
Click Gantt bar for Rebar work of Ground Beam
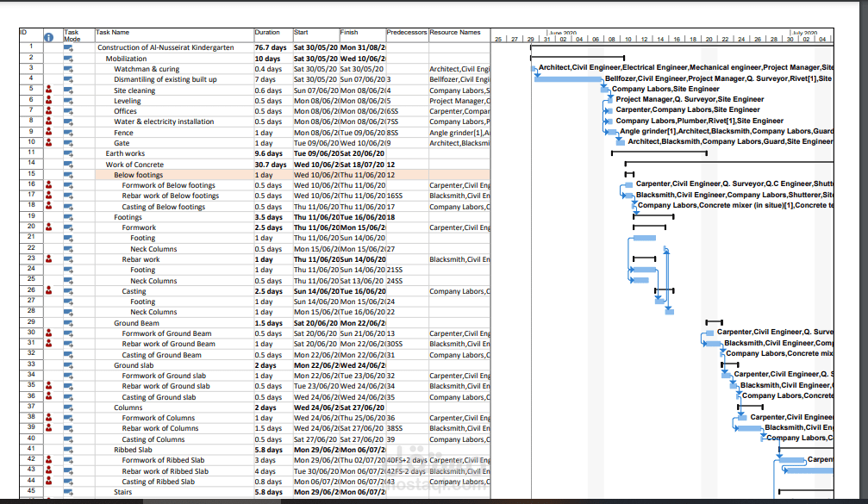click(714, 344)
